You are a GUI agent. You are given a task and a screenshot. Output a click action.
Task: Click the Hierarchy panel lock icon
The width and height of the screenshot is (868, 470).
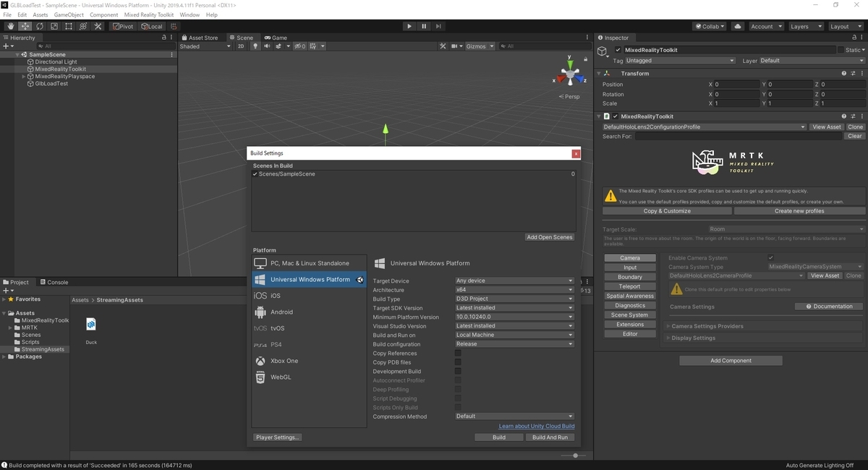[x=164, y=38]
